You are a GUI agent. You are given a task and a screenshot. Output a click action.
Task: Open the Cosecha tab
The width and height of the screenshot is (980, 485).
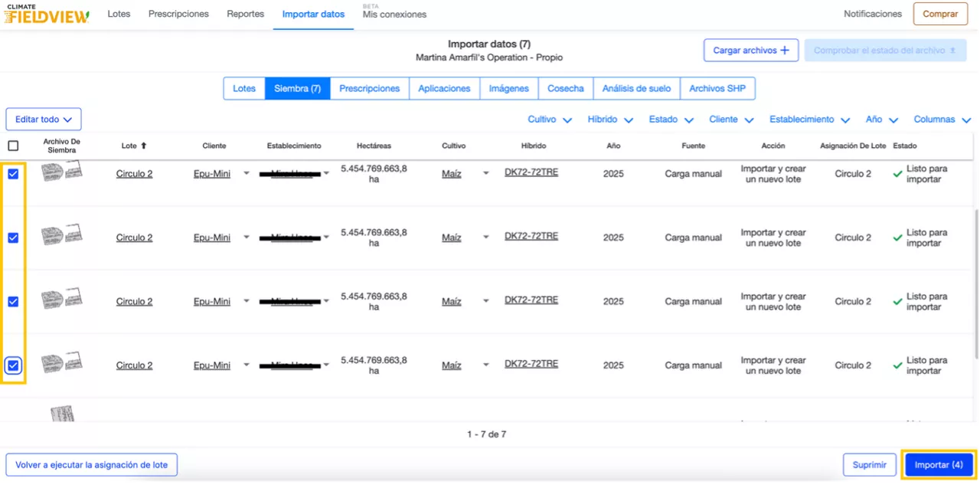tap(565, 89)
